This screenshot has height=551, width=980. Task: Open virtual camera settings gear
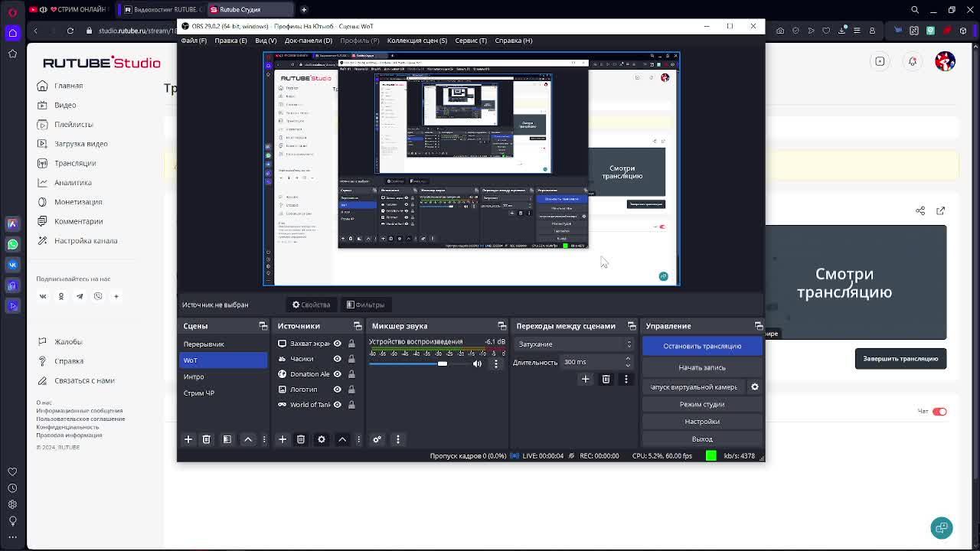(755, 387)
